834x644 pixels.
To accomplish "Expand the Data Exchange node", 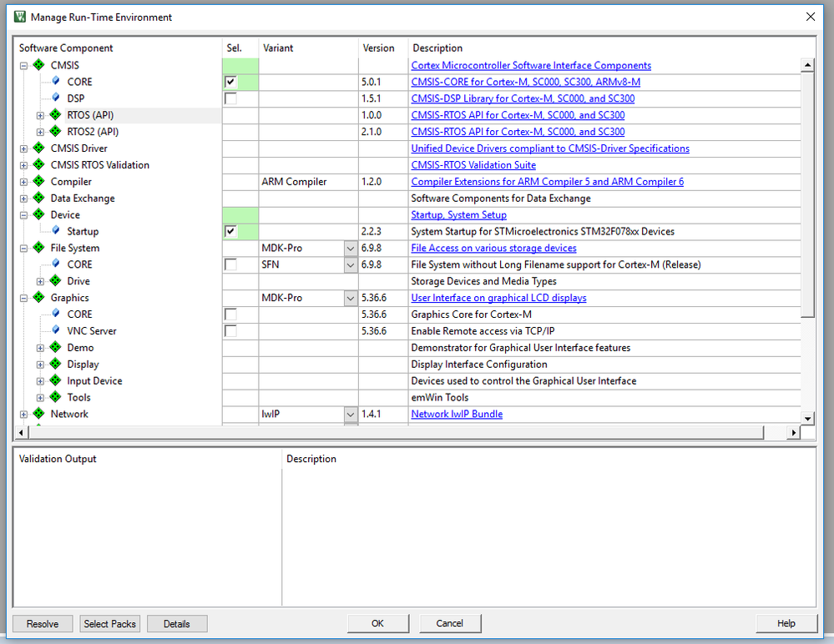I will point(23,199).
